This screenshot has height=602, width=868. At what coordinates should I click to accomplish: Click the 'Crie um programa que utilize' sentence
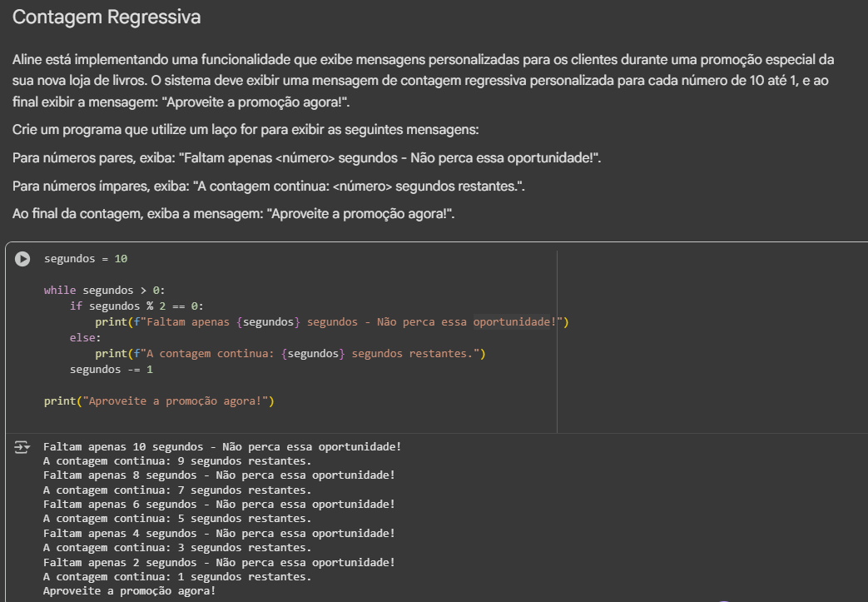(246, 131)
